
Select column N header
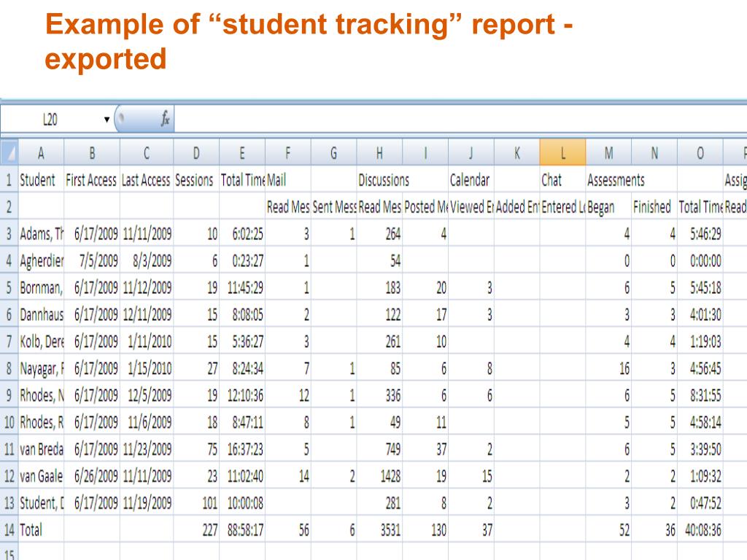654,153
